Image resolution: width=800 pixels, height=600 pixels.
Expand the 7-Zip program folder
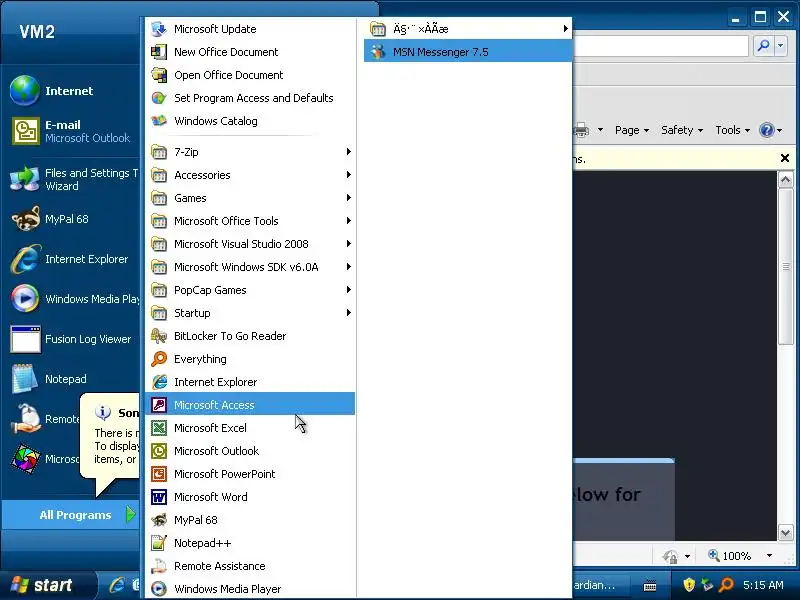(x=250, y=152)
